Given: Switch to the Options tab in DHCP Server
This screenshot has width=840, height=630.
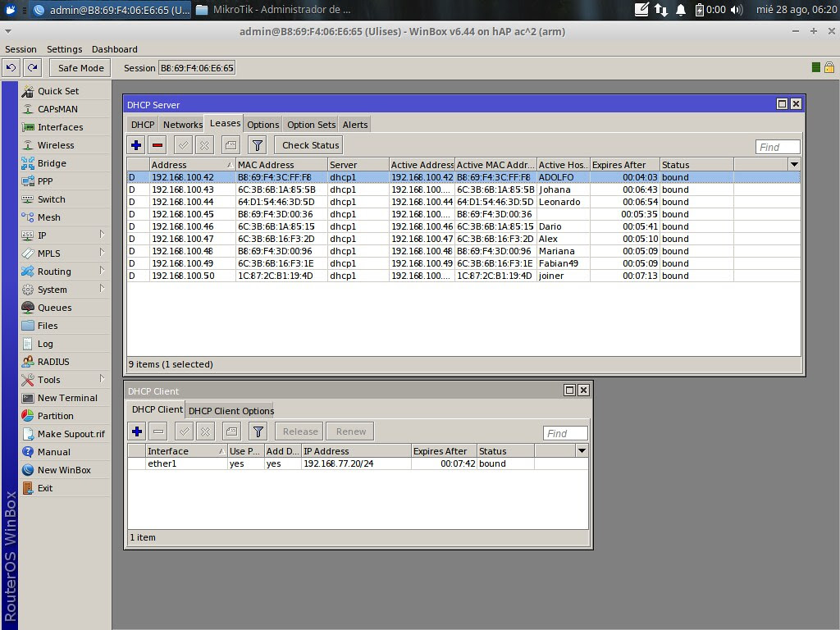Looking at the screenshot, I should click(x=263, y=125).
